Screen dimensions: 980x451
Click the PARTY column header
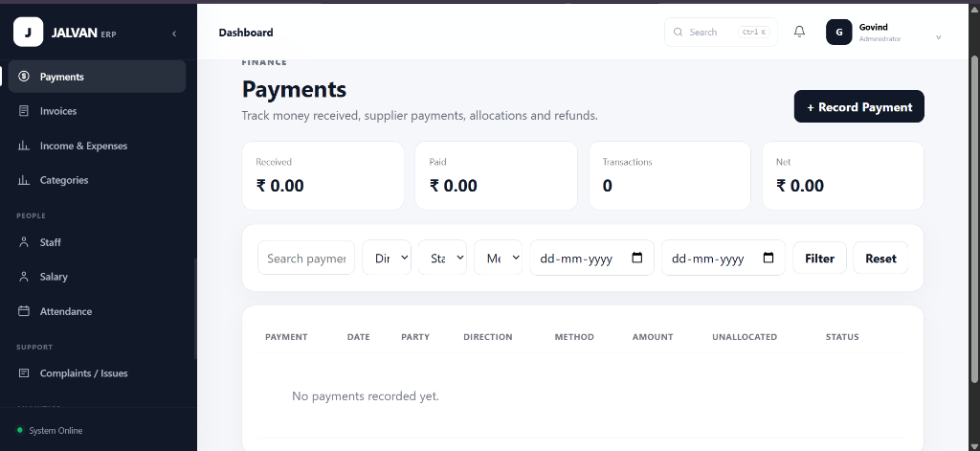(x=415, y=336)
